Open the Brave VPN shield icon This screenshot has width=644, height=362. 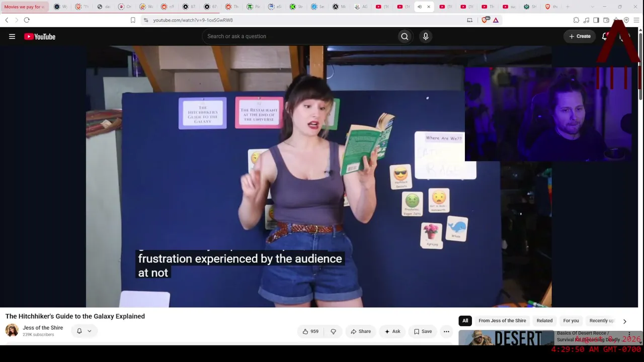click(626, 20)
